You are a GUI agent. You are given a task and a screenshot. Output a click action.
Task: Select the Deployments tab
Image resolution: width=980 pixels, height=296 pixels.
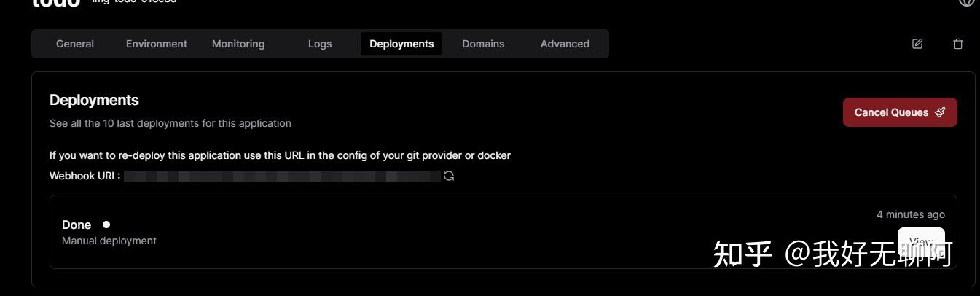[401, 44]
